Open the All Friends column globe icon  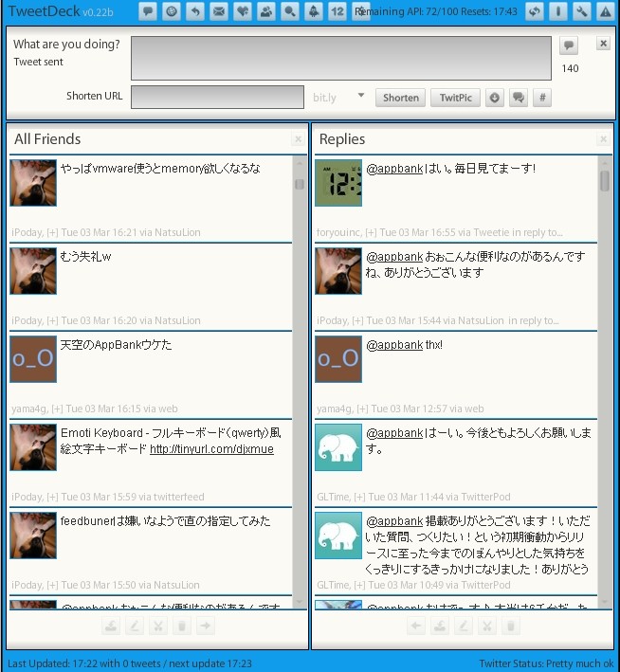pos(172,11)
